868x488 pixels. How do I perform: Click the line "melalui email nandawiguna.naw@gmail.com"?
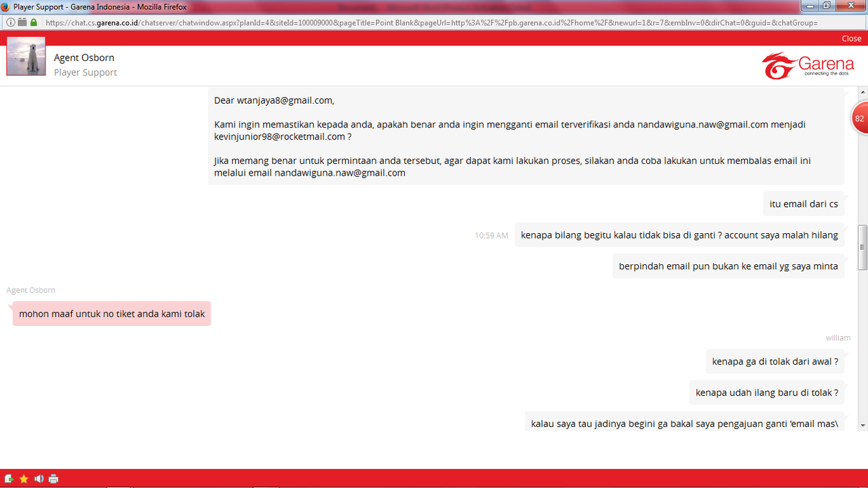pyautogui.click(x=310, y=173)
